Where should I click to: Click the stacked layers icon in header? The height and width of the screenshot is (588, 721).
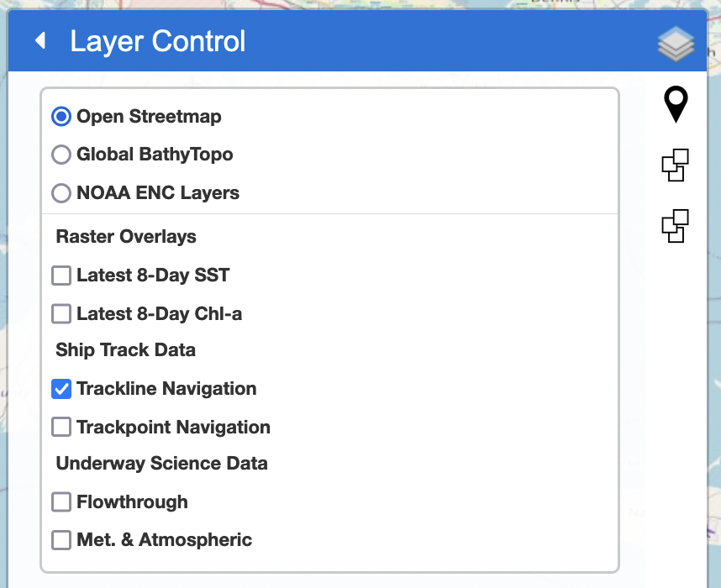pos(676,44)
